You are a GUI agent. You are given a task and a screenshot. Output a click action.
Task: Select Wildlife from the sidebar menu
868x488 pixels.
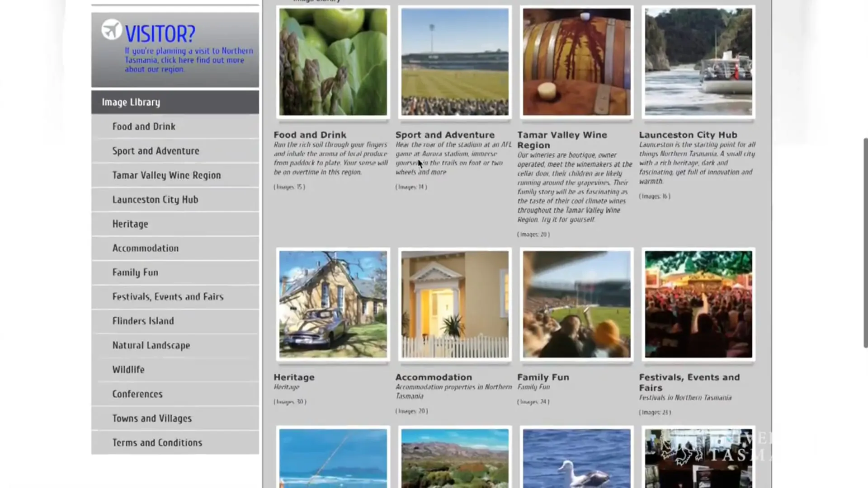(x=128, y=370)
